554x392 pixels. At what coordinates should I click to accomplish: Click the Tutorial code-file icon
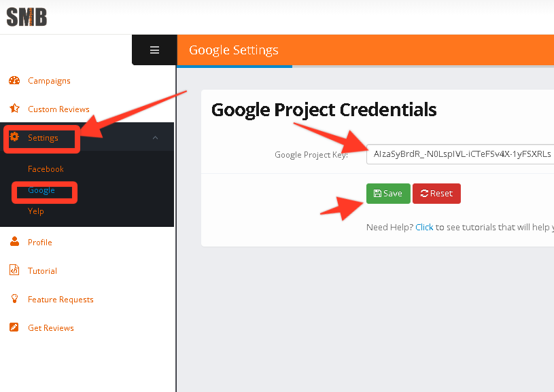(x=14, y=270)
